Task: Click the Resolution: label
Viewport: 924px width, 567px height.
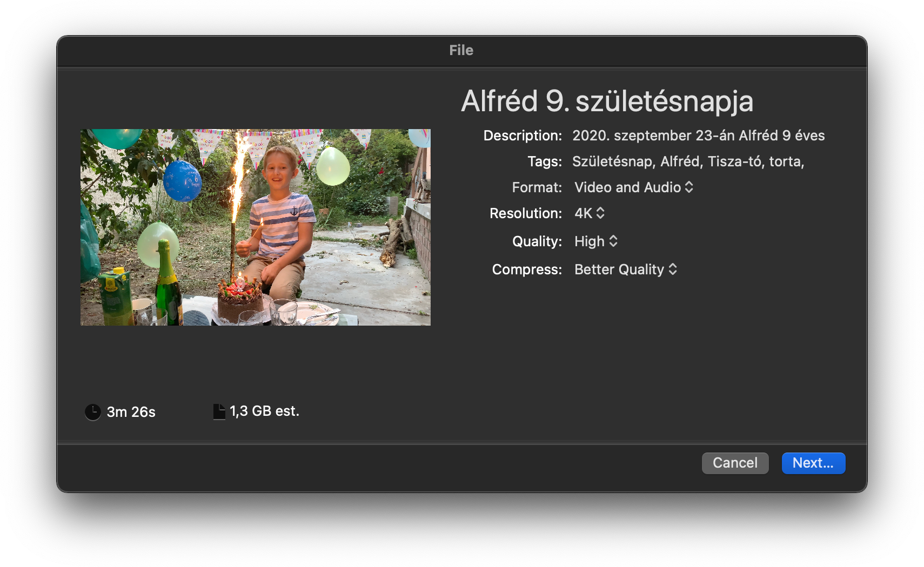Action: (525, 213)
